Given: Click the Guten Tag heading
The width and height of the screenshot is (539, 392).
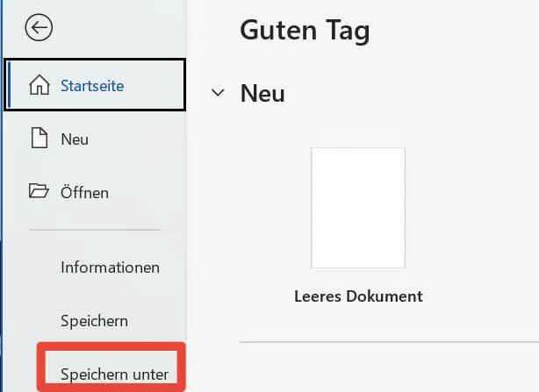Looking at the screenshot, I should (x=305, y=31).
